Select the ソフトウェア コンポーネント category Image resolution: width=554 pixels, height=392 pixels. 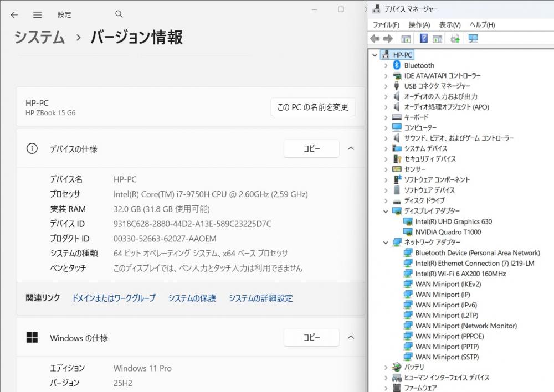437,180
